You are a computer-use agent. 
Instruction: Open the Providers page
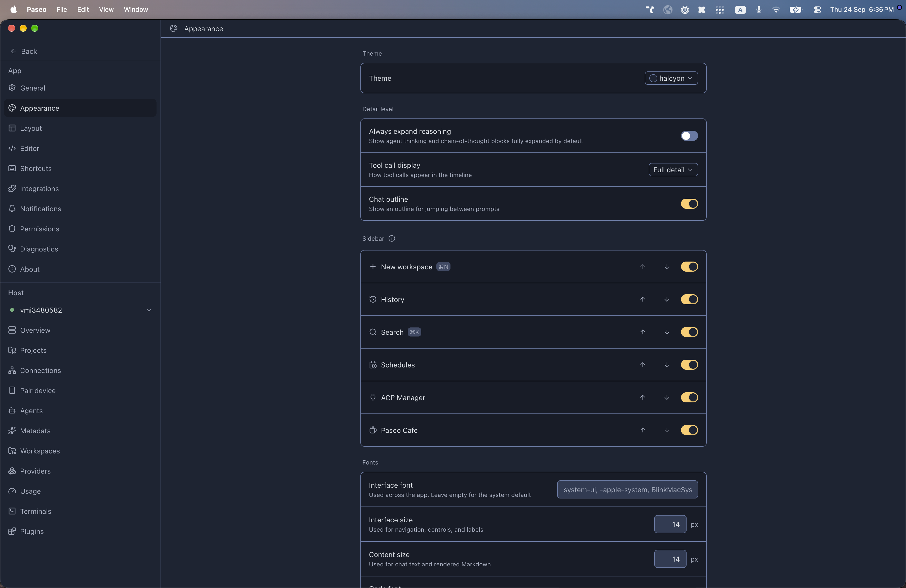[x=80, y=471]
